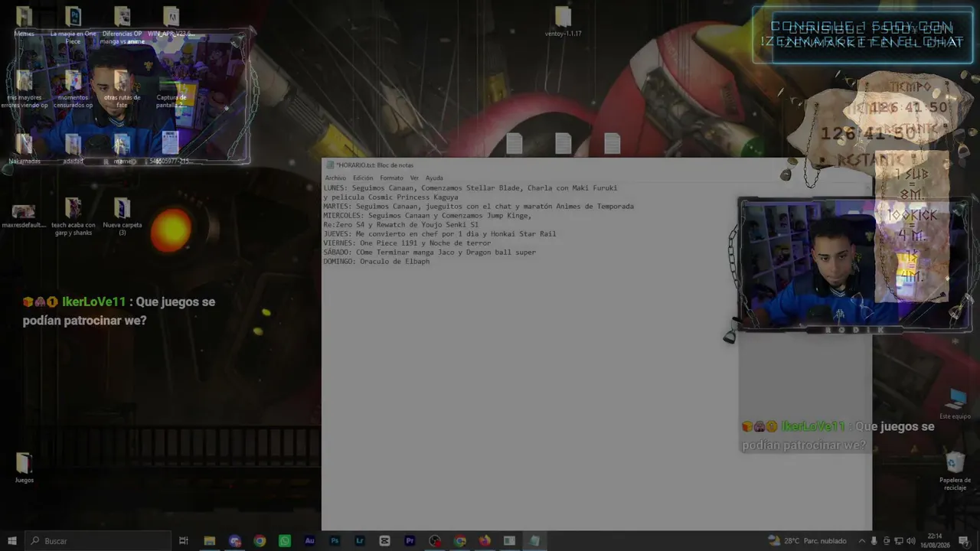Select the WIN_APP_V23.6 desktop file
980x551 pixels.
click(x=171, y=21)
